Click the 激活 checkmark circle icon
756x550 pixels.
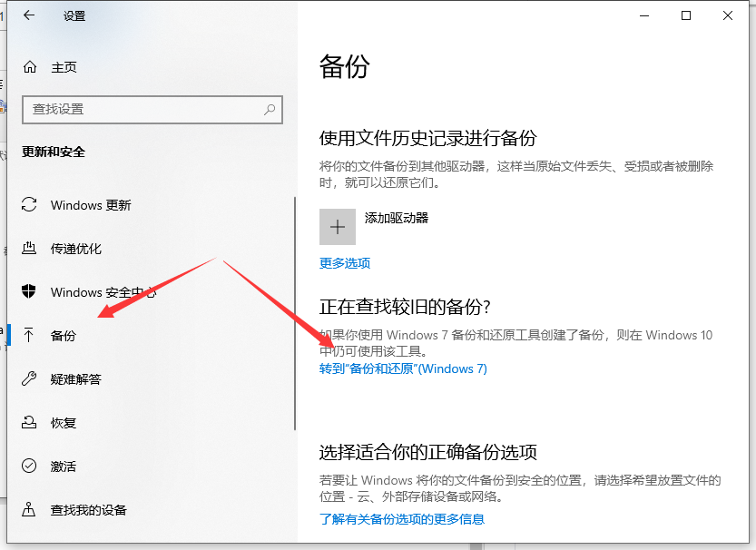30,467
